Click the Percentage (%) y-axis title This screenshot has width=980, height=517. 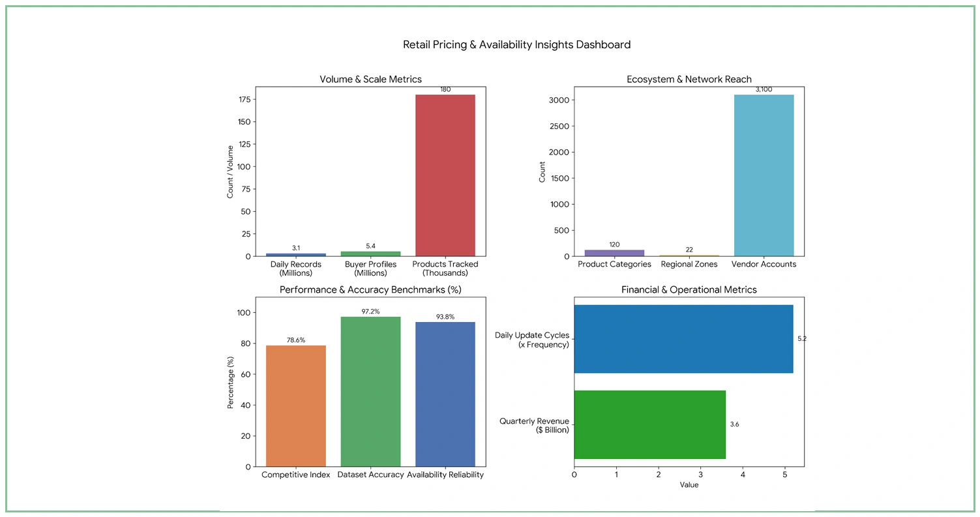(x=230, y=382)
